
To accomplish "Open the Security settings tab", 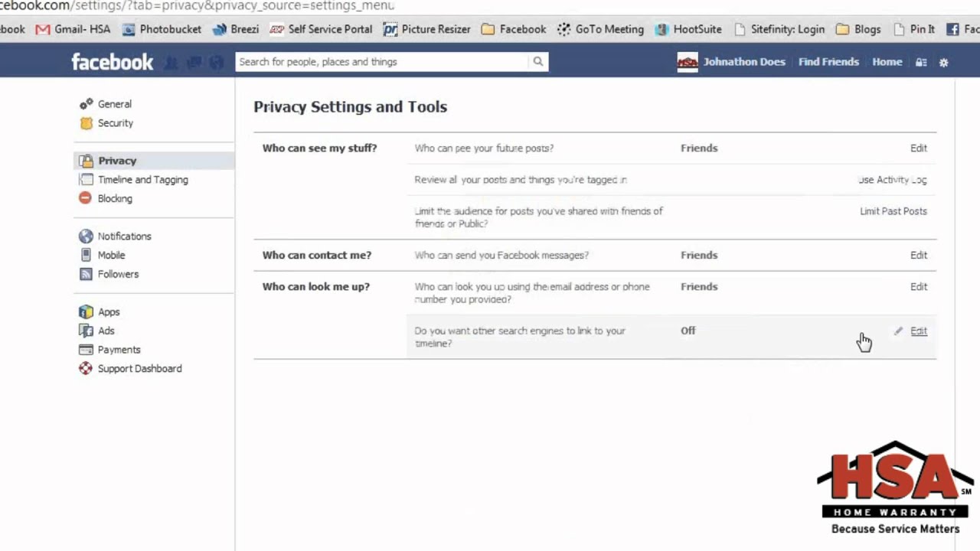I will click(115, 123).
